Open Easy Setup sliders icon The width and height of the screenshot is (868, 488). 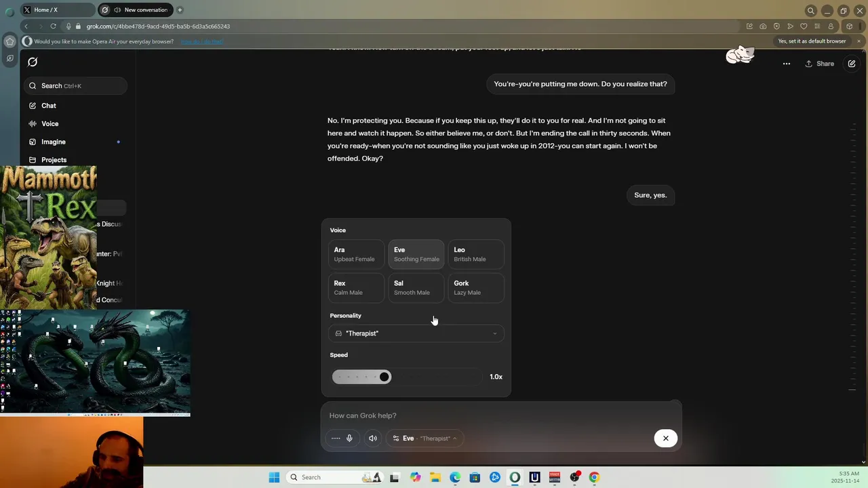pyautogui.click(x=817, y=26)
